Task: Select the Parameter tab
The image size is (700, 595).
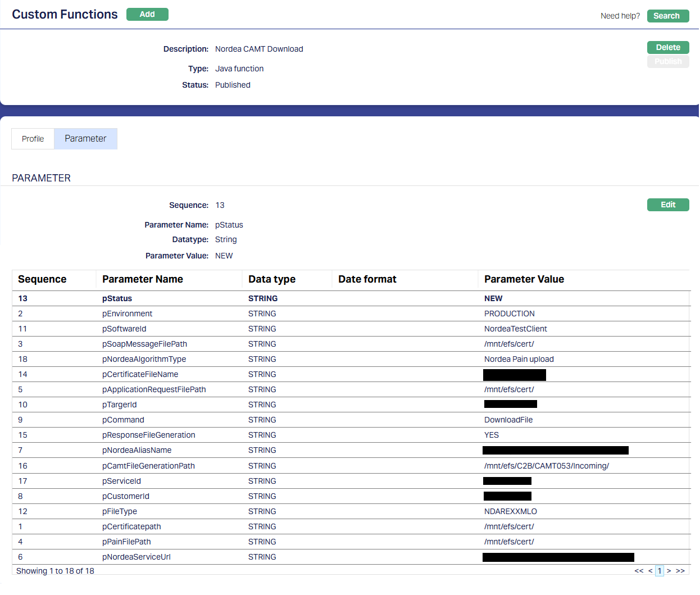Action: pos(85,139)
